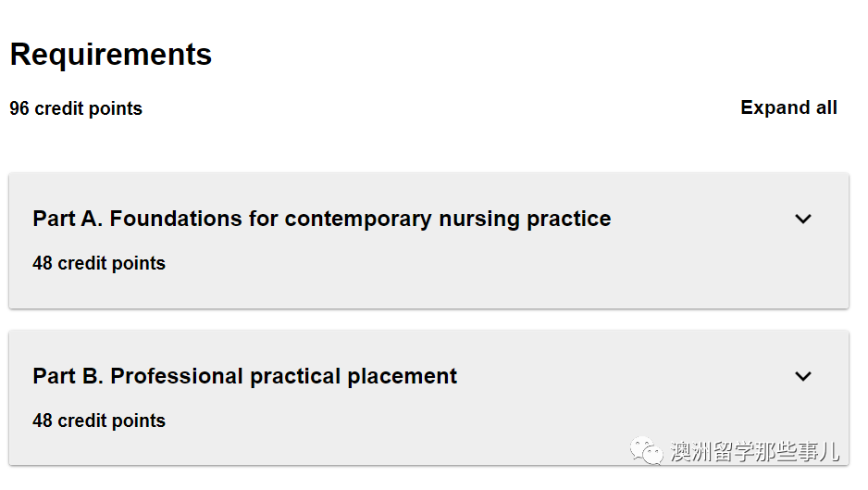Click the word 'Foundations' in first panel
This screenshot has width=868, height=490.
176,219
